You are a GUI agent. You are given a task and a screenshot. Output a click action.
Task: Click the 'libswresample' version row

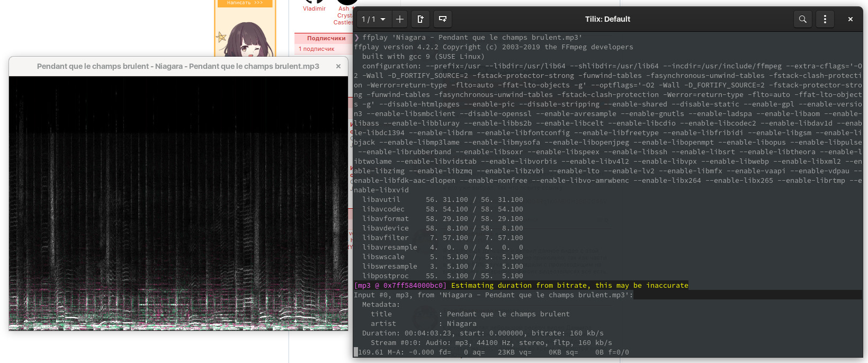(443, 266)
